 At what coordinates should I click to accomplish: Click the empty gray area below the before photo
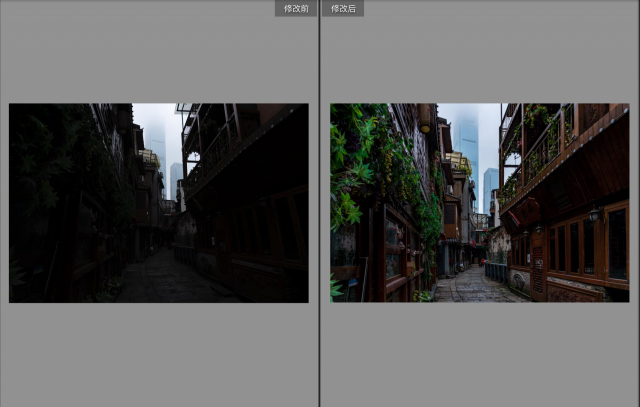[159, 355]
